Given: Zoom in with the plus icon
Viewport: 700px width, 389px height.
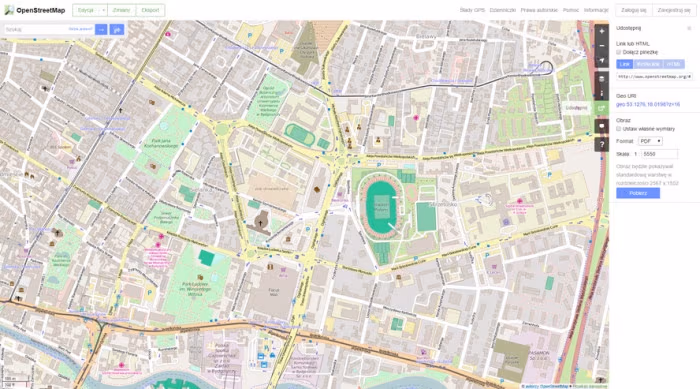Looking at the screenshot, I should [x=601, y=31].
